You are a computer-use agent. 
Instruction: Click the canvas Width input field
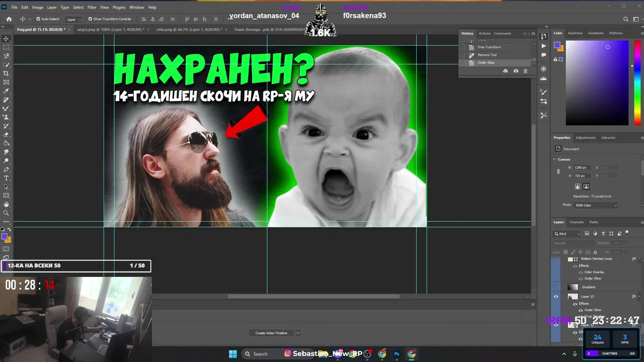[x=583, y=167]
